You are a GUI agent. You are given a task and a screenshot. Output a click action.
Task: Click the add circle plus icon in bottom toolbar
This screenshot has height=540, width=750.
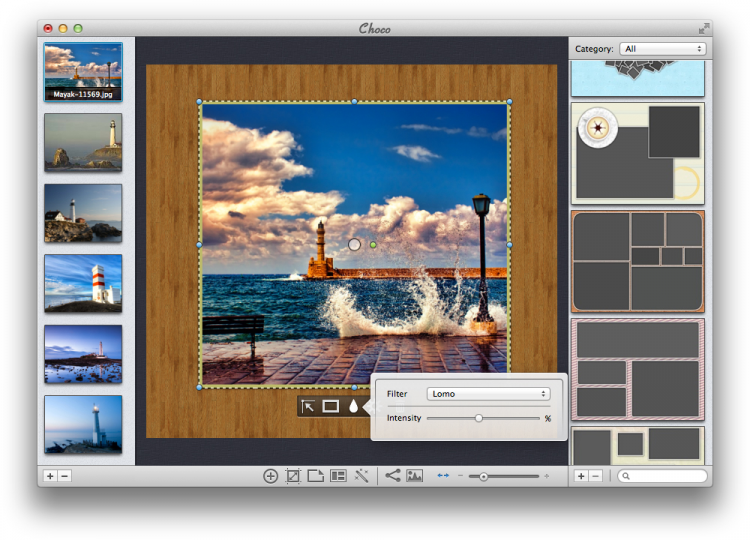(270, 476)
